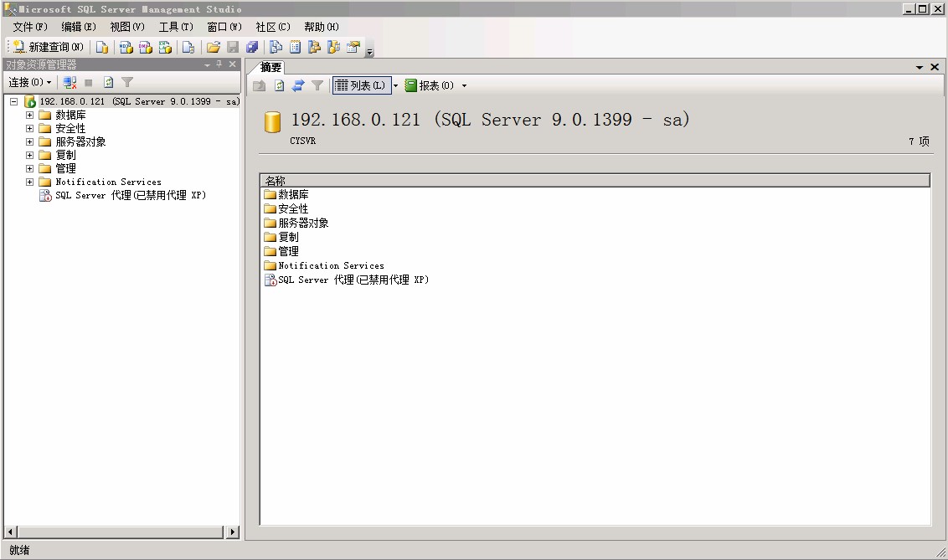Pin the 对象资源管理器 panel with auto-hide

click(x=219, y=64)
